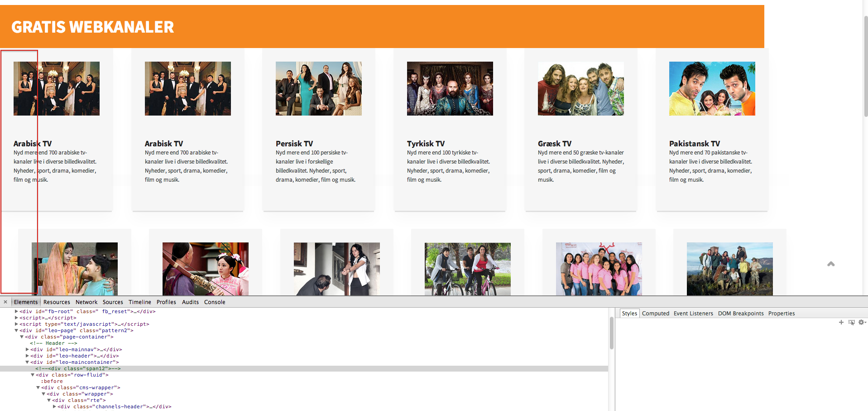Switch to the Computed sidebar tab
868x411 pixels.
[656, 313]
